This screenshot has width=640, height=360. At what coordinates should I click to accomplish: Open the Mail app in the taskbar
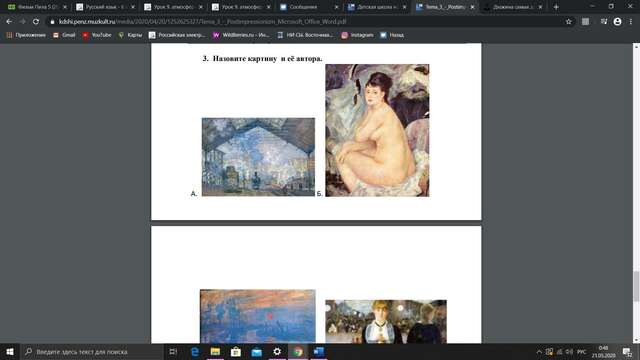[257, 351]
